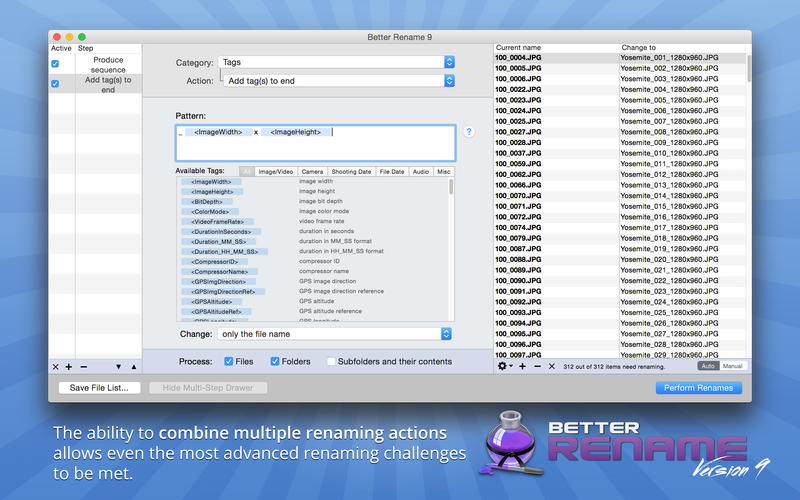Open the gear actions menu below file list
The image size is (800, 500).
(x=504, y=367)
